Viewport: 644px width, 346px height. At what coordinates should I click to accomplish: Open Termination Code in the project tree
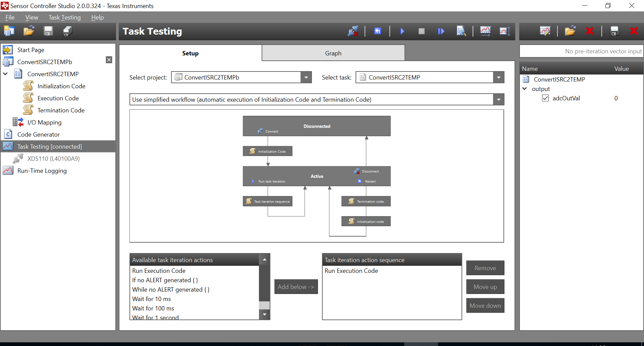coord(61,110)
